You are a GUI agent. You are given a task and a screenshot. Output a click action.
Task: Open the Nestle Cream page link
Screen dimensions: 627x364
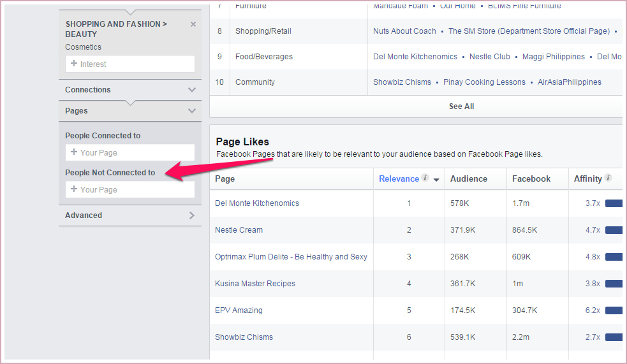click(x=239, y=230)
